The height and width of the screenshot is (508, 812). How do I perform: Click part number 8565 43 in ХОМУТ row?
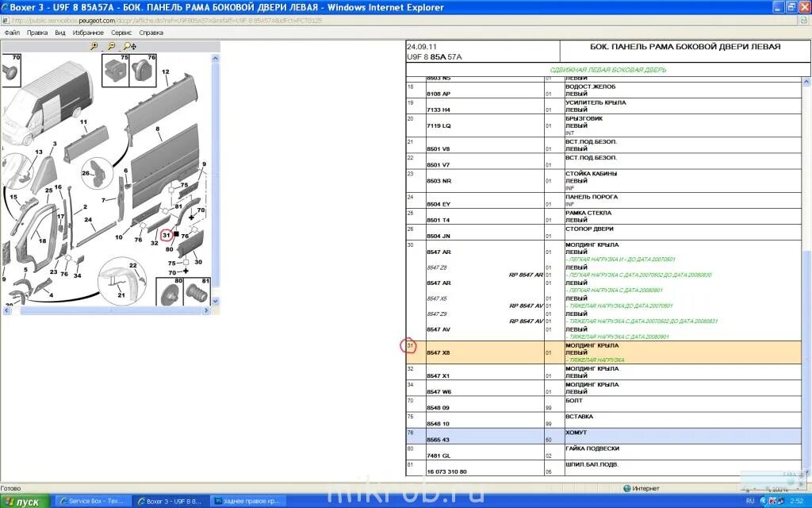[x=438, y=440]
